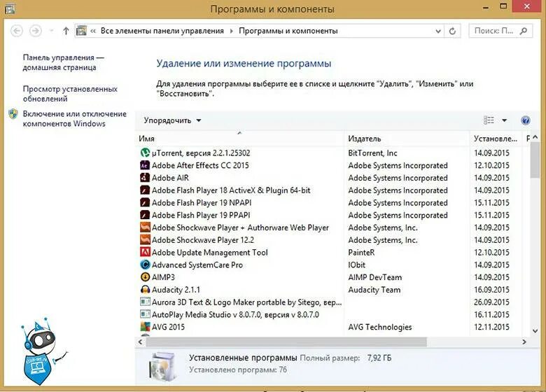Click the AutoPlay Media Studio icon

[x=145, y=314]
